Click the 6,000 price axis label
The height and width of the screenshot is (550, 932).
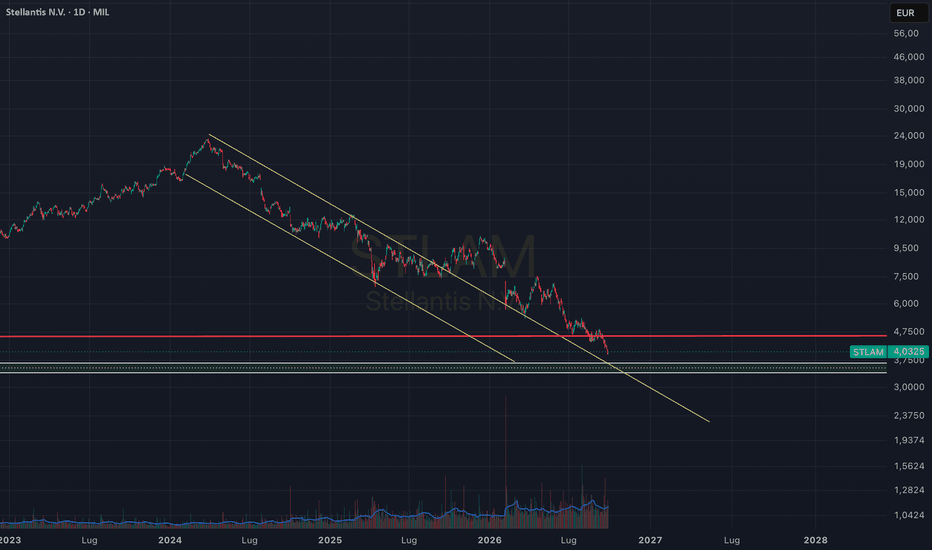[x=906, y=303]
